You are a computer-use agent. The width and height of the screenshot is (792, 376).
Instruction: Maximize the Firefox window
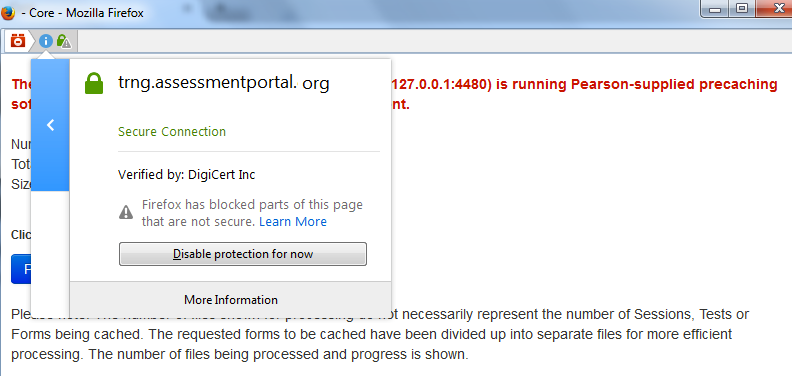click(x=742, y=9)
